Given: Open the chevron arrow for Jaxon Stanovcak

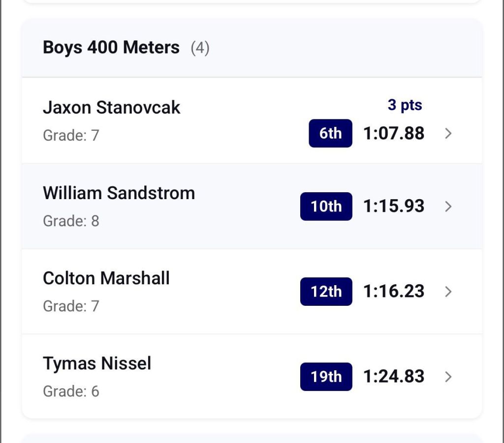Looking at the screenshot, I should [x=448, y=134].
